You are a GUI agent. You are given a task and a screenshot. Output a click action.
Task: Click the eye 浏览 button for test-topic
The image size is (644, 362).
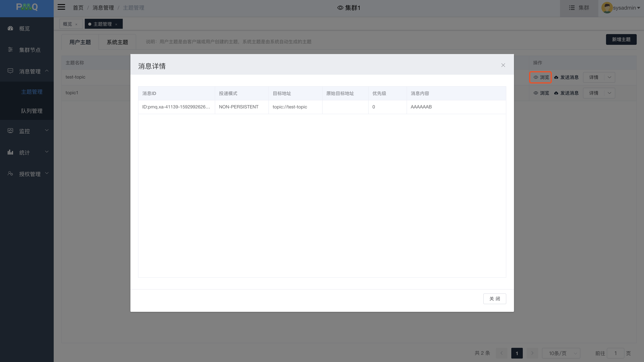tap(541, 77)
